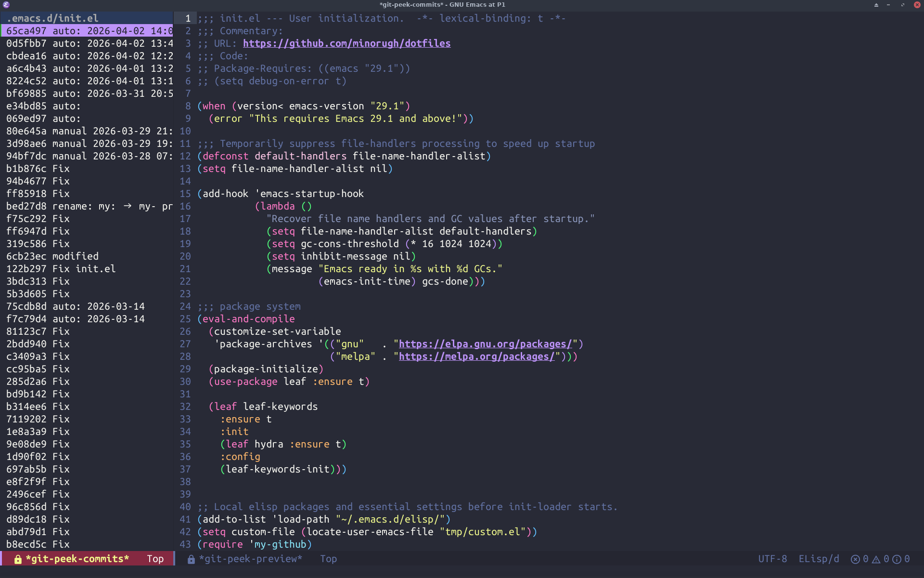Screen dimensions: 924x578
Task: Click the lock icon beside git-peek-preview
Action: point(191,559)
